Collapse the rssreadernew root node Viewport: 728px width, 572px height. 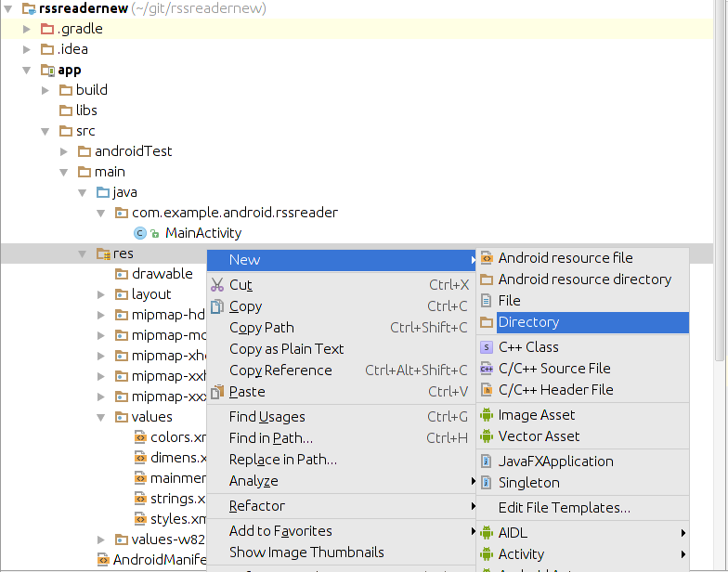[x=8, y=9]
